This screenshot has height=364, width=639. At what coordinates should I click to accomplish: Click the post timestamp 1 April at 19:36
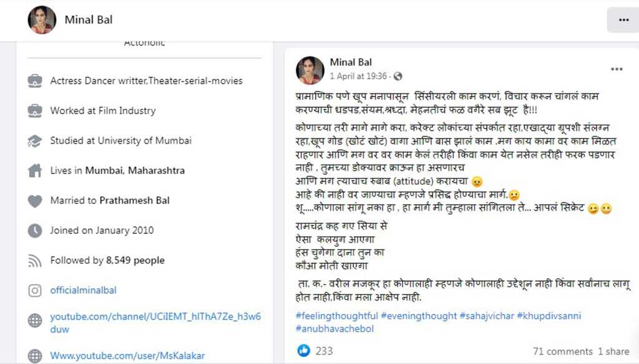coord(358,76)
